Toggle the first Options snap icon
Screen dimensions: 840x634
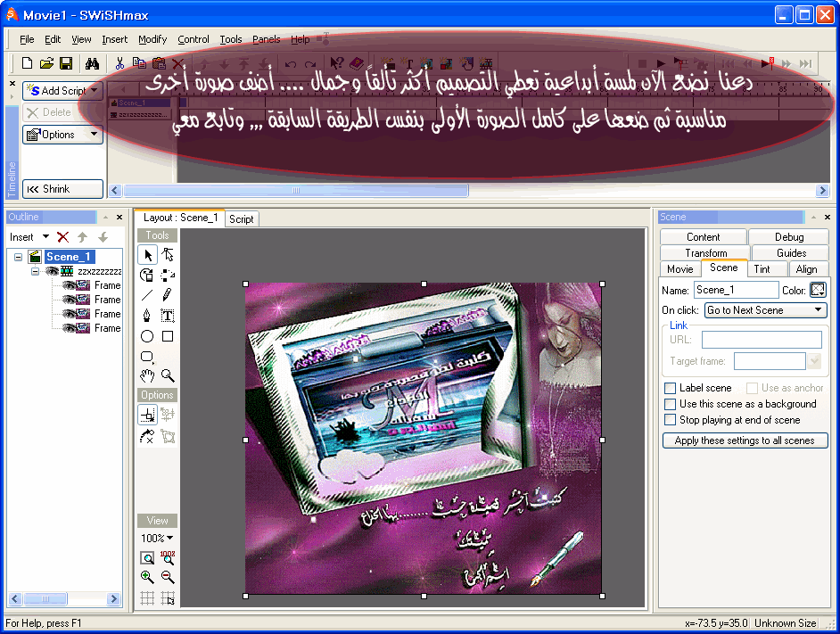pyautogui.click(x=147, y=415)
